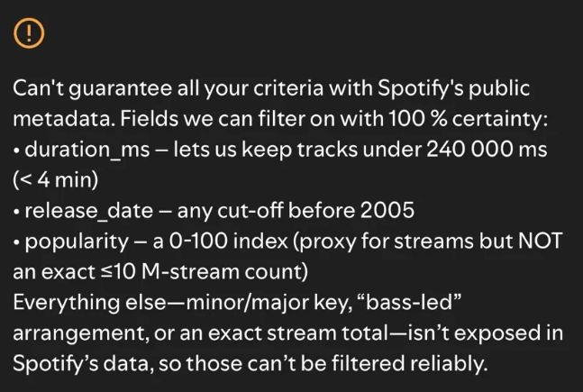The height and width of the screenshot is (392, 583).
Task: Click the bullet before "duration_ms"
Action: coord(17,150)
